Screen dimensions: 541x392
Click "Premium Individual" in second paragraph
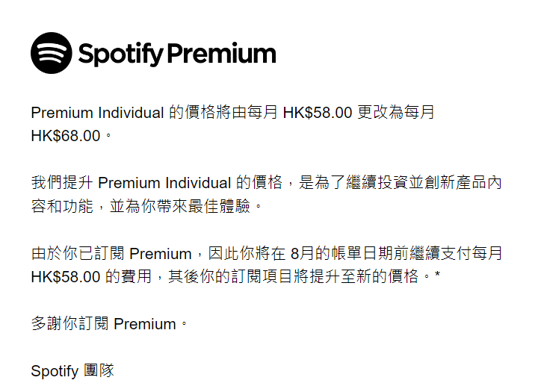pos(164,183)
